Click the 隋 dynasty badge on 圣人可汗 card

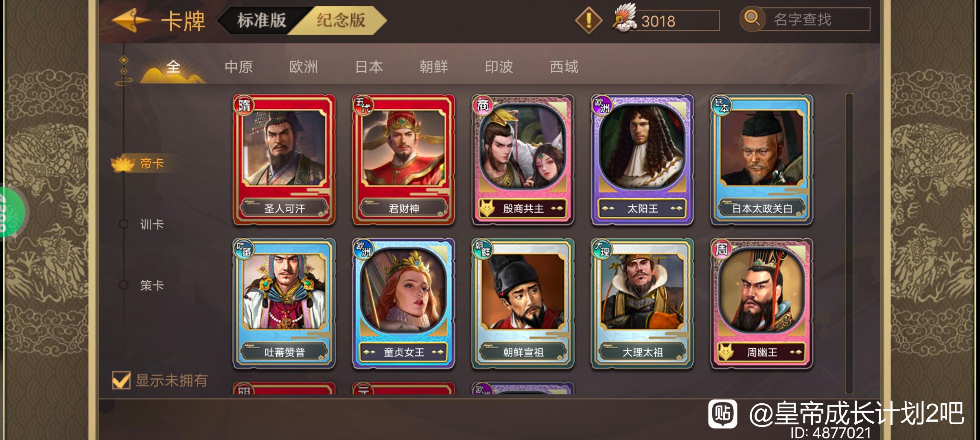click(243, 106)
